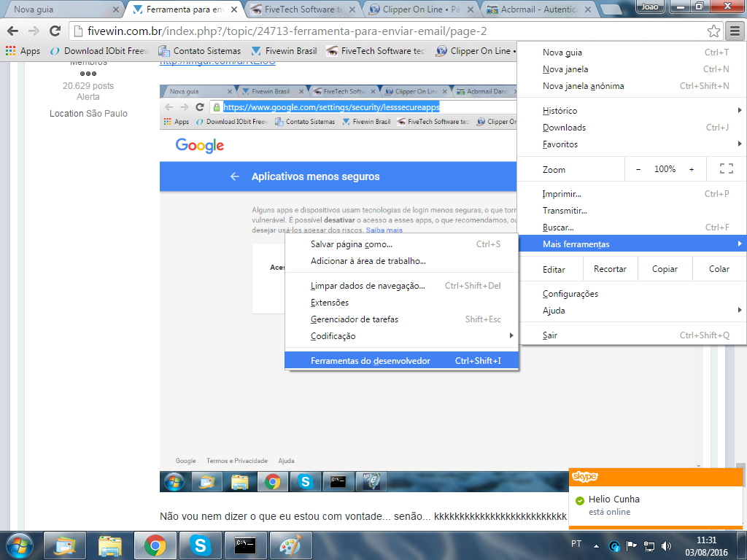This screenshot has height=560, width=747.
Task: Switch to the FiveTech Software tab
Action: (x=303, y=9)
